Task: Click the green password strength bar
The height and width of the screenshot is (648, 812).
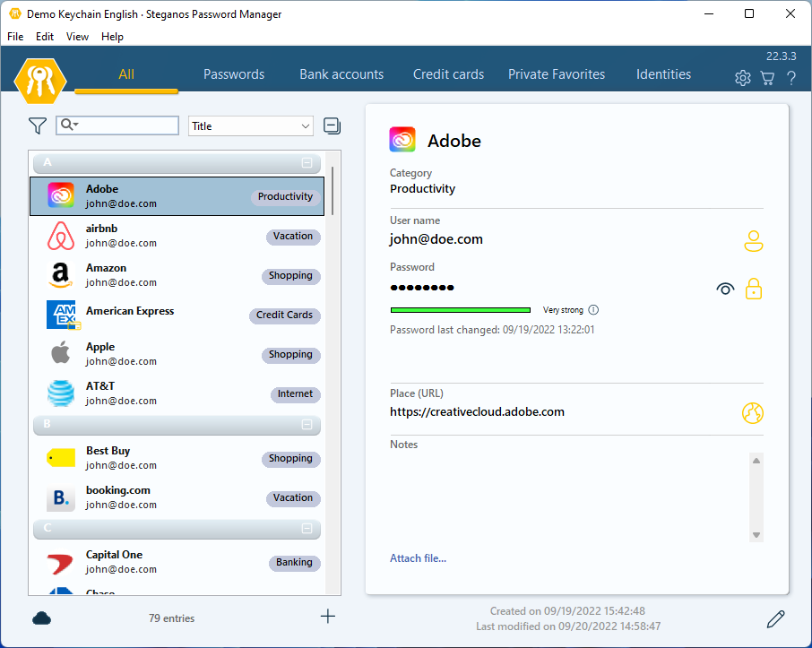Action: pos(461,310)
